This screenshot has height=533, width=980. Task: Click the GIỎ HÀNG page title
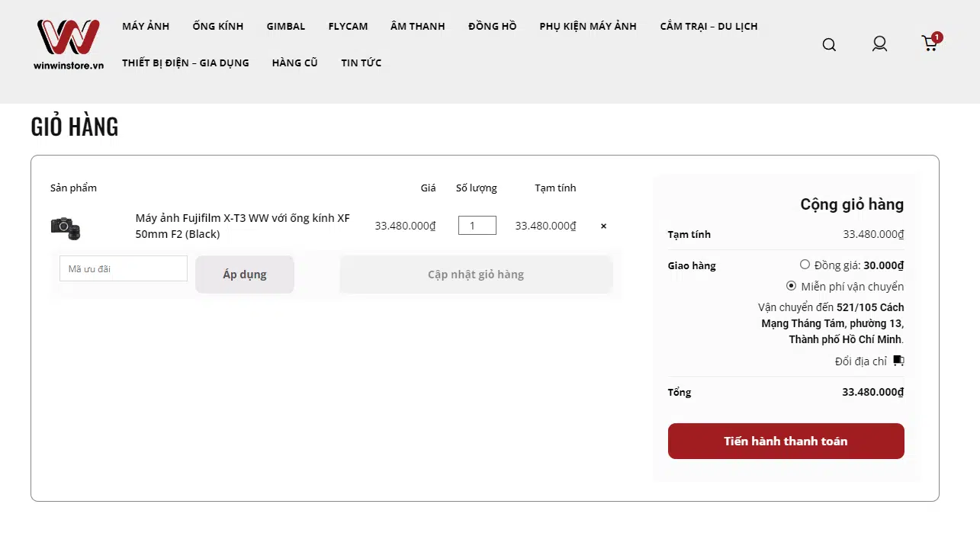tap(75, 127)
